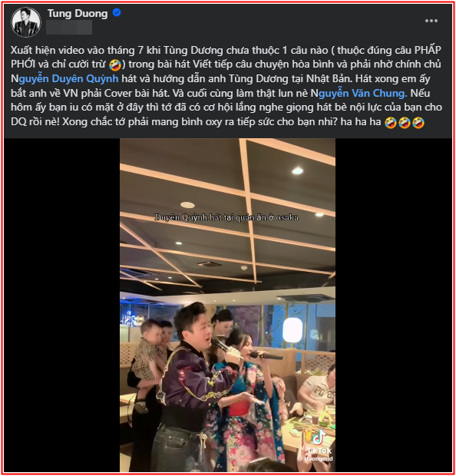Click the laughing emoji after "cười trừ"

point(115,64)
